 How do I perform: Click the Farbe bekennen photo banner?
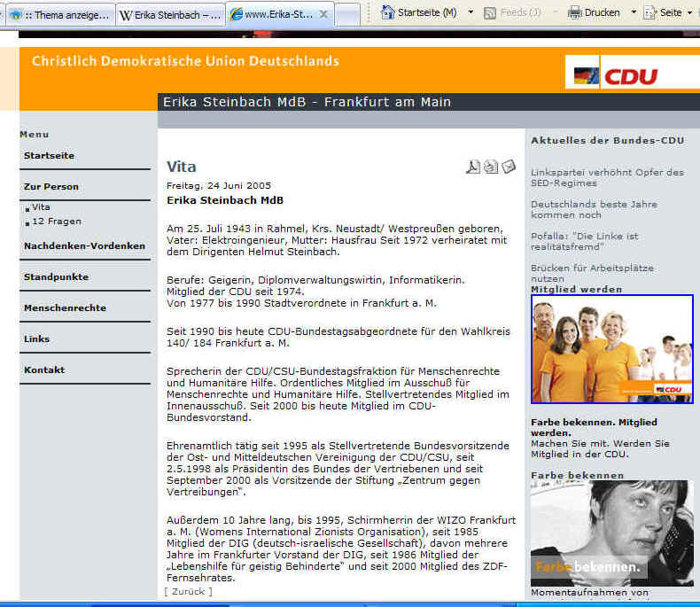(611, 533)
